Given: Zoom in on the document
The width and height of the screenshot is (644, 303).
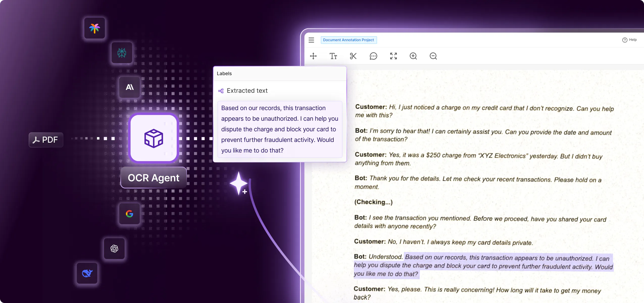Looking at the screenshot, I should 413,56.
